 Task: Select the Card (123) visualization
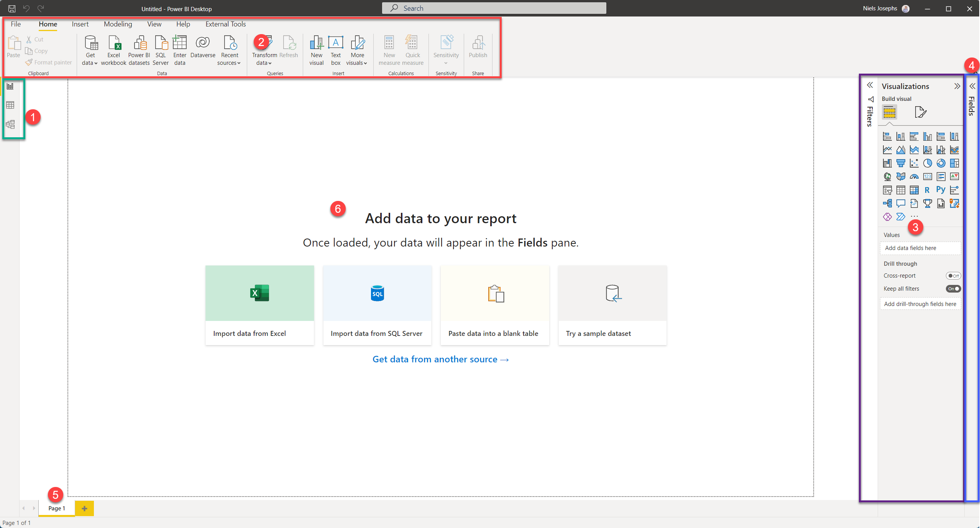tap(927, 177)
